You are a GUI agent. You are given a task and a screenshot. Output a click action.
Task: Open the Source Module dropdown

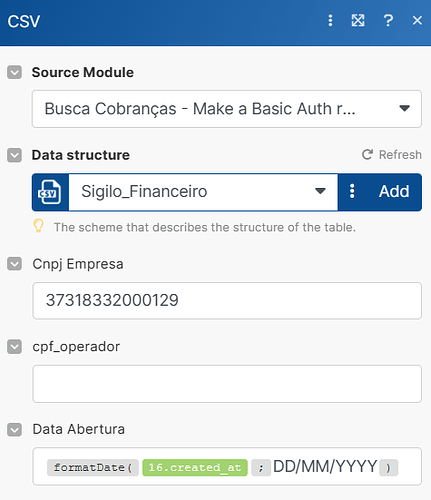(x=227, y=109)
